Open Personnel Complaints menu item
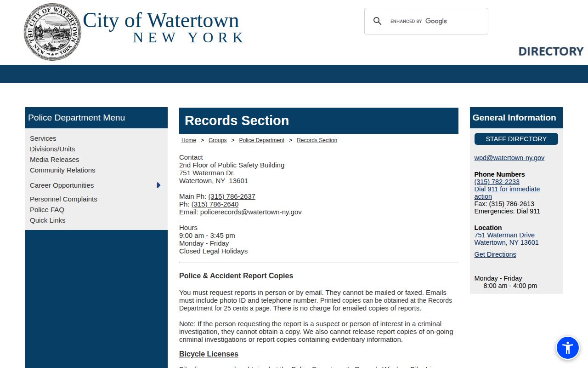The height and width of the screenshot is (368, 588). coord(63,199)
